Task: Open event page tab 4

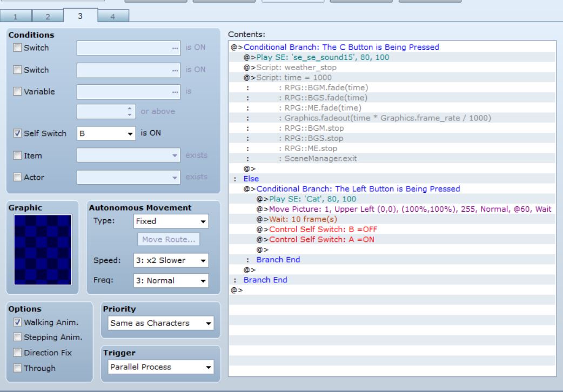Action: click(113, 17)
